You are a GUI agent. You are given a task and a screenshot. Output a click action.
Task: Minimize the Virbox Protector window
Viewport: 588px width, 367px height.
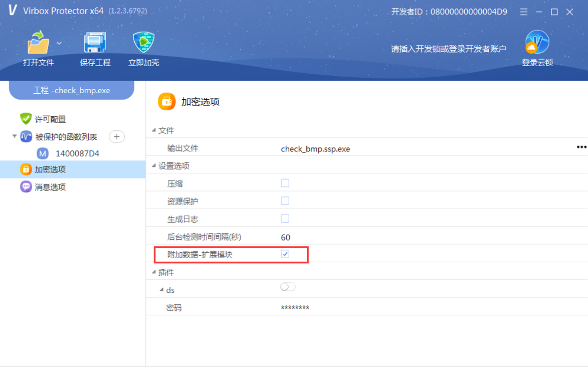pyautogui.click(x=539, y=12)
